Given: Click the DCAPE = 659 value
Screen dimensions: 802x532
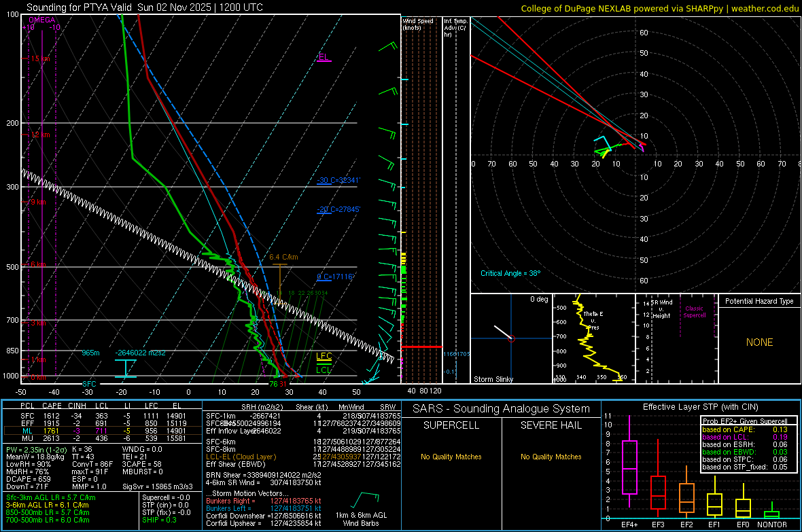Looking at the screenshot, I should 28,479.
